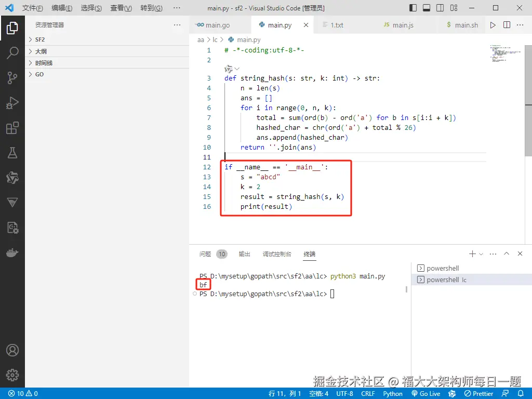This screenshot has height=399, width=532.
Task: Open the 查看(V) menu
Action: tap(121, 8)
